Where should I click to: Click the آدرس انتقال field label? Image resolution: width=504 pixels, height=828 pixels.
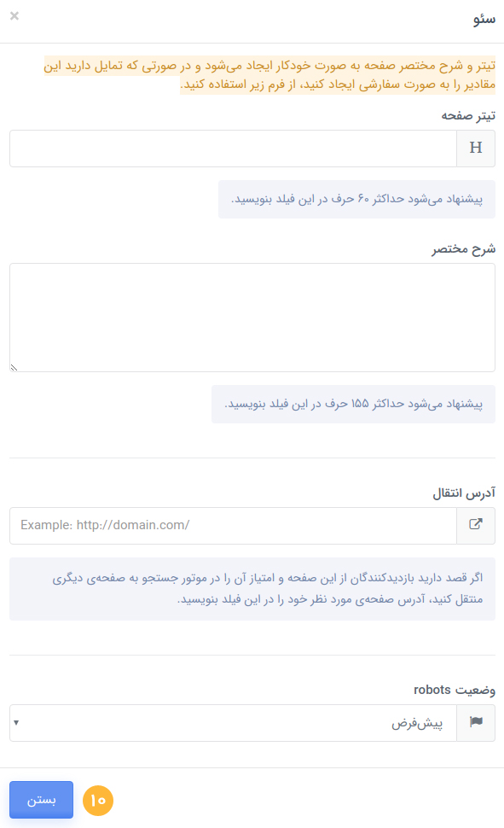pyautogui.click(x=464, y=493)
